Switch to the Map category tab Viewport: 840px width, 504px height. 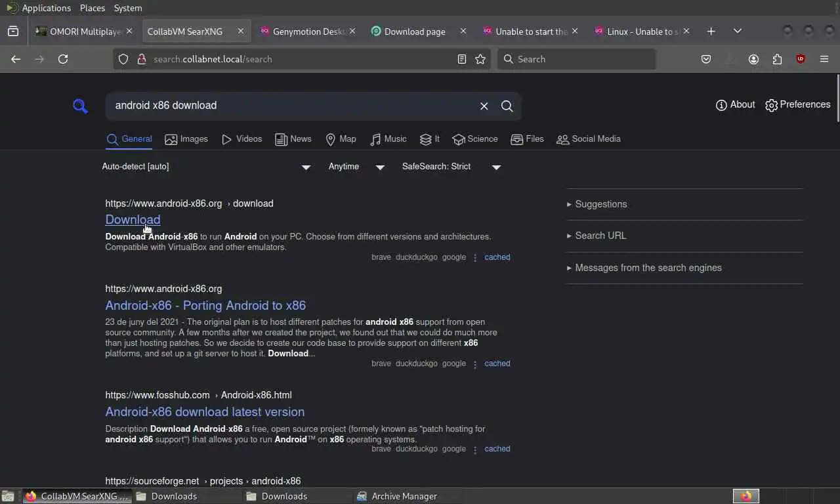pyautogui.click(x=341, y=139)
